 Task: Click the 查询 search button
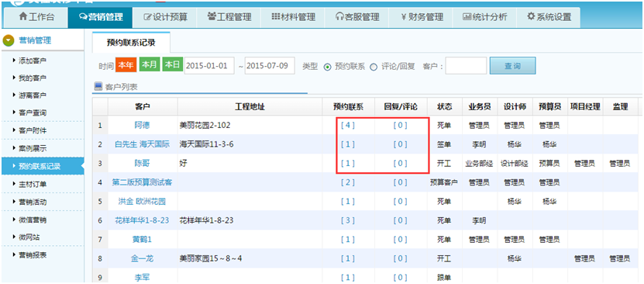(512, 66)
